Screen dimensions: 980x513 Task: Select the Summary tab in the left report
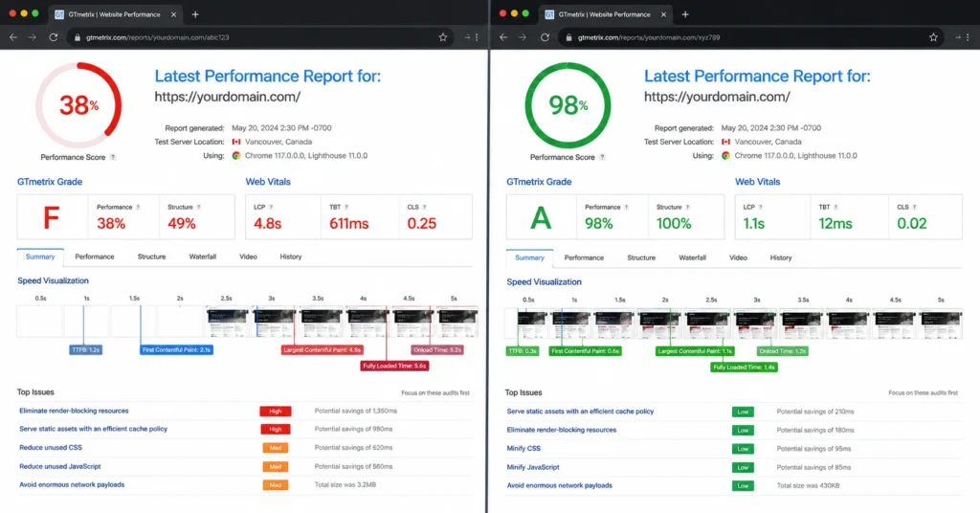(x=40, y=256)
